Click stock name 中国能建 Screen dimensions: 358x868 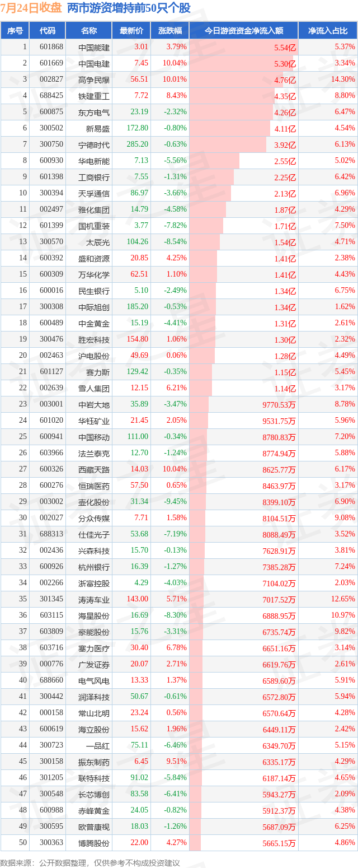tap(94, 47)
